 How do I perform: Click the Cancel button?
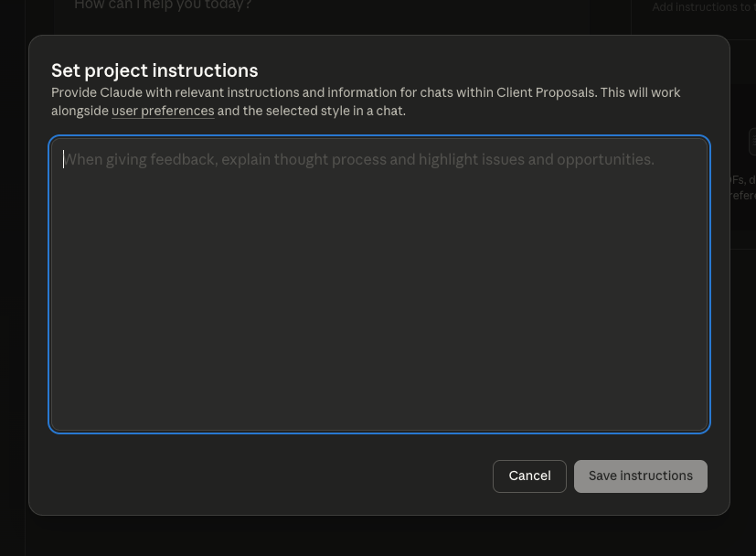[x=529, y=476]
